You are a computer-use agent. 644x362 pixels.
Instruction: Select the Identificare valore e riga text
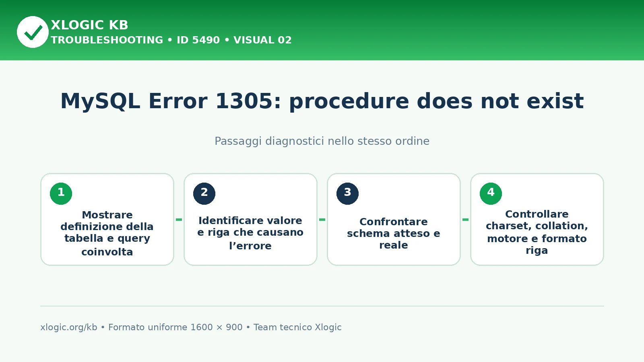pos(250,233)
